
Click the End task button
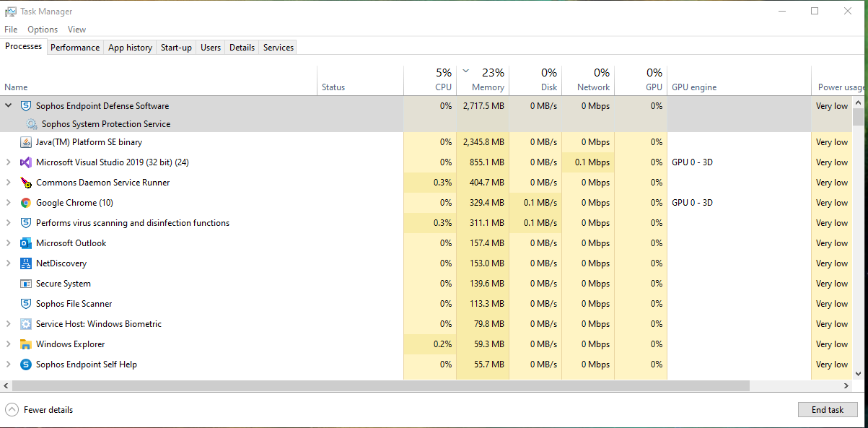point(828,410)
